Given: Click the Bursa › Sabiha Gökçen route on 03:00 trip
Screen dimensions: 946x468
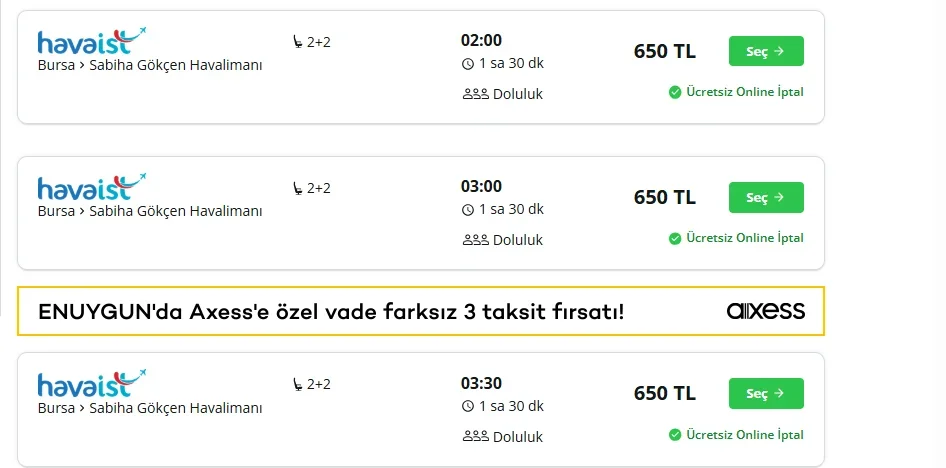Looking at the screenshot, I should 150,211.
